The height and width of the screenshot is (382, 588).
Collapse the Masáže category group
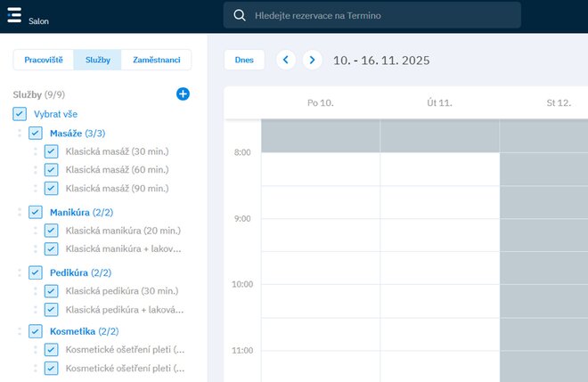pos(66,133)
